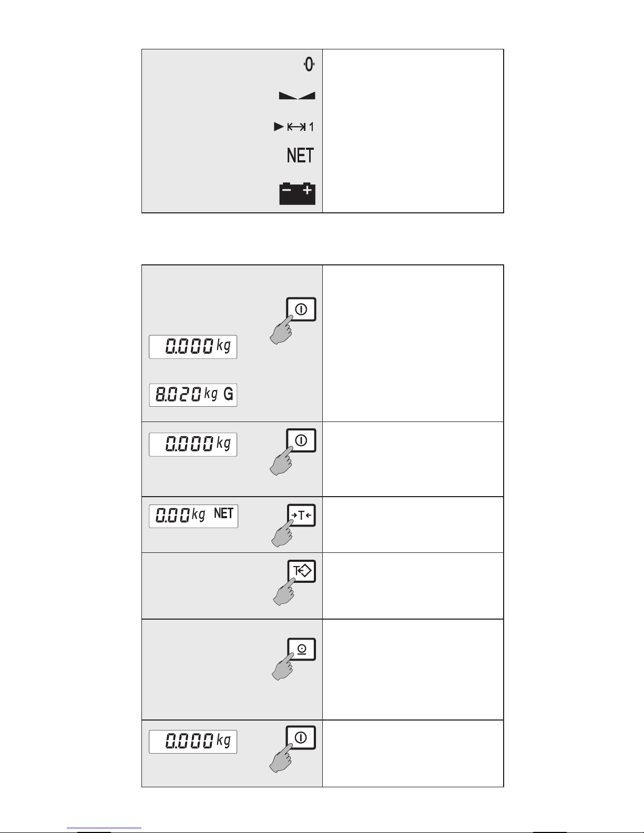Click the zero indicator symbol

(x=309, y=65)
